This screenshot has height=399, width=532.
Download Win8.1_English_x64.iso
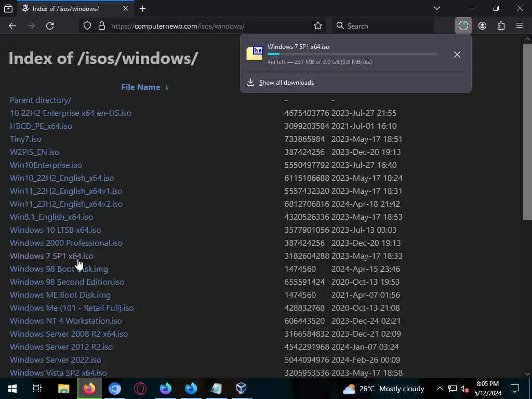(x=51, y=217)
